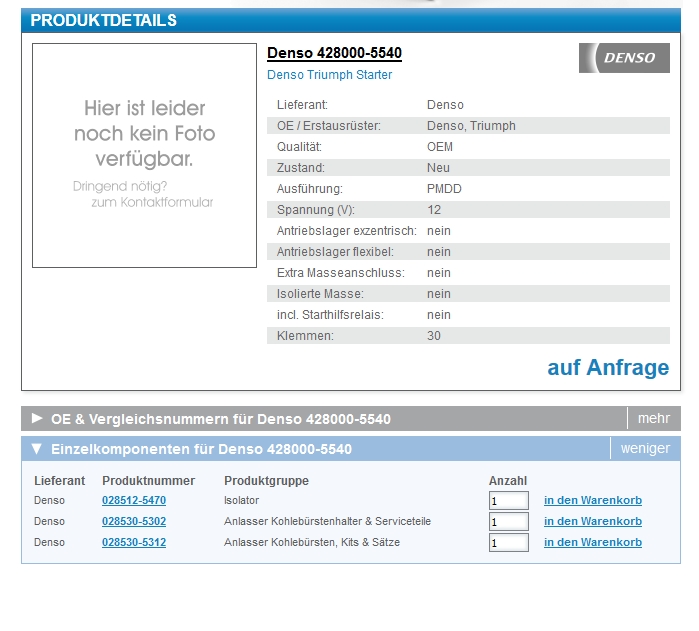This screenshot has width=699, height=631.
Task: Click the 'OE & Vergleichsnummern' header title
Action: (x=220, y=419)
